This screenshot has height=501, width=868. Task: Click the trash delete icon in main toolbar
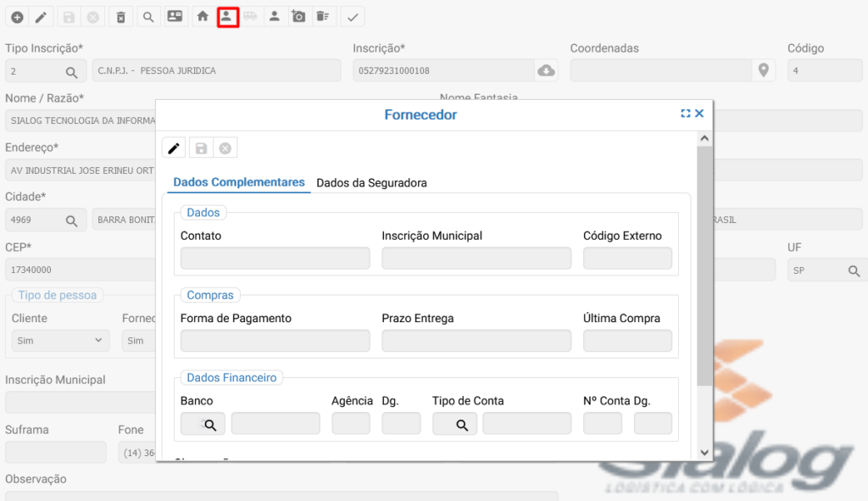pyautogui.click(x=120, y=16)
